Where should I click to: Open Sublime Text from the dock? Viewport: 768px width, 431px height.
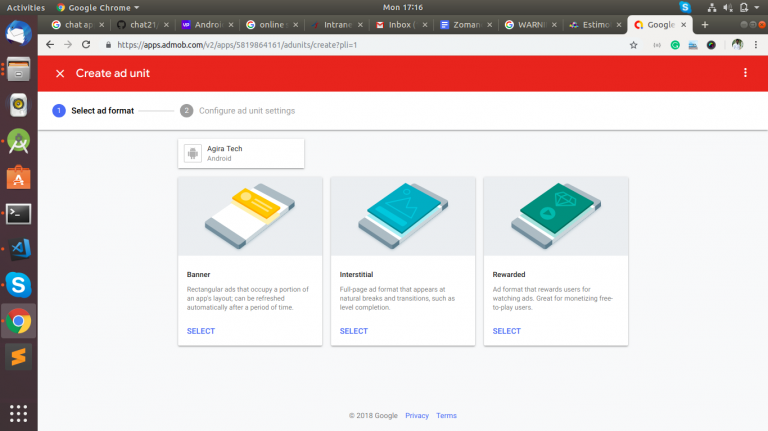coord(19,357)
